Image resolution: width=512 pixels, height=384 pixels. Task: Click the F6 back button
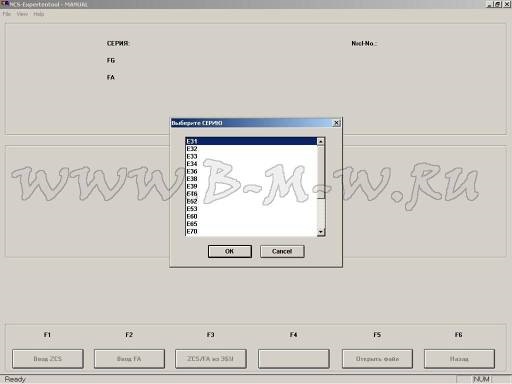point(459,359)
